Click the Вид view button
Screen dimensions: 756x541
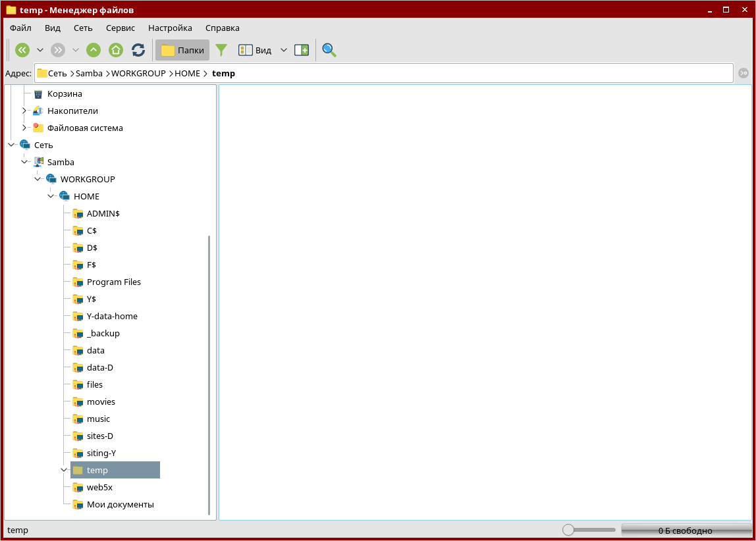pos(255,50)
